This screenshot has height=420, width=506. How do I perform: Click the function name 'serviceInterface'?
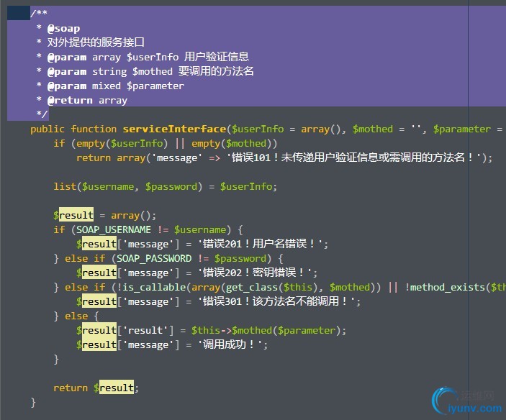[x=174, y=129]
